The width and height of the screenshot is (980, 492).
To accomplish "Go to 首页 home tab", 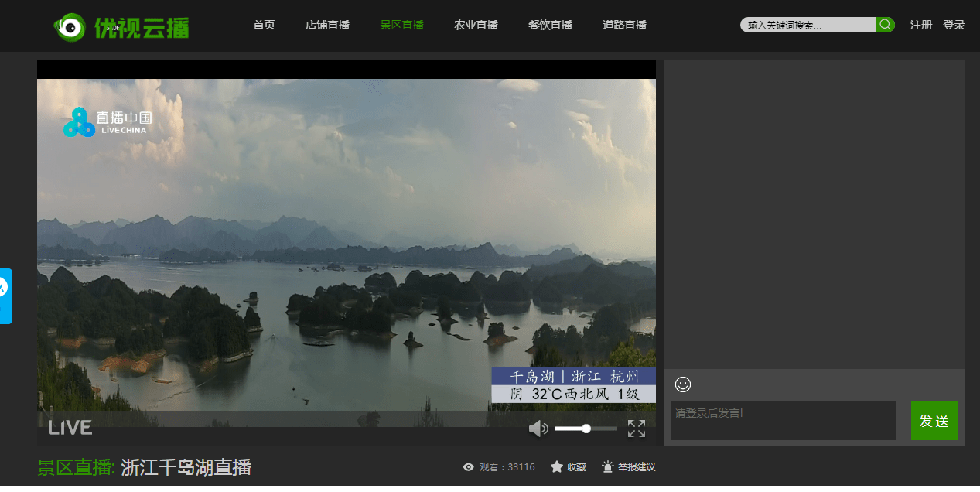I will coord(264,25).
